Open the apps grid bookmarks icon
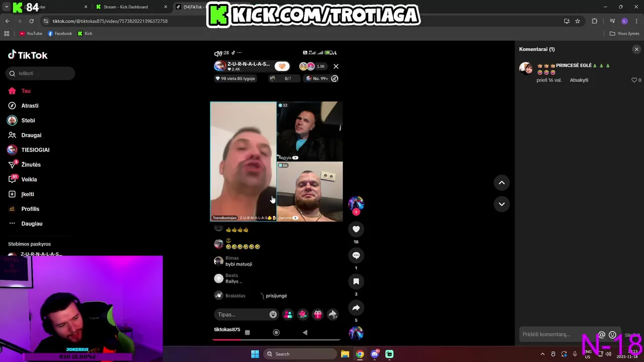 tap(7, 34)
